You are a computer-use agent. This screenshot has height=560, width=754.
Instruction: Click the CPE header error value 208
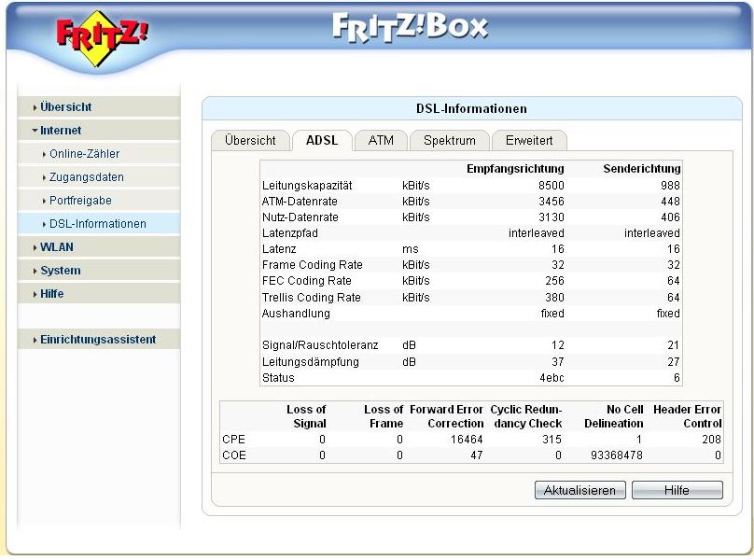pyautogui.click(x=712, y=440)
